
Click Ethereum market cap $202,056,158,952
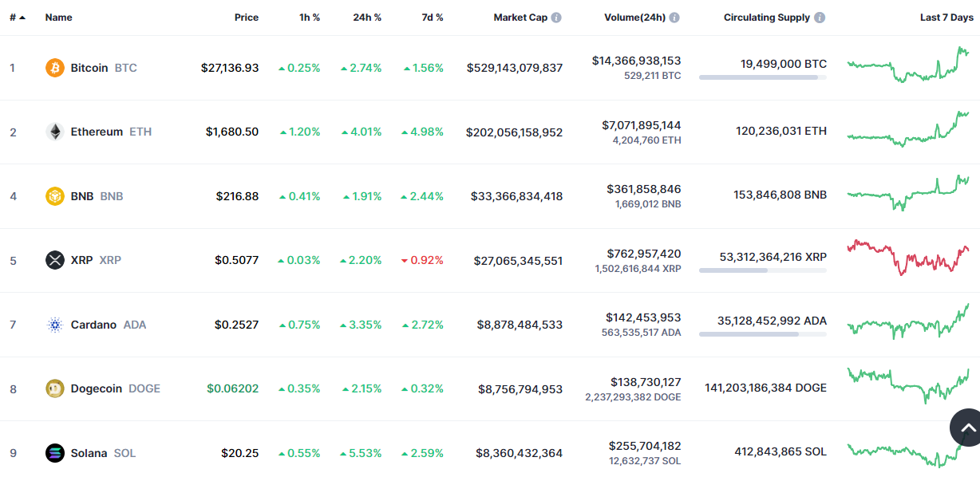pyautogui.click(x=515, y=132)
